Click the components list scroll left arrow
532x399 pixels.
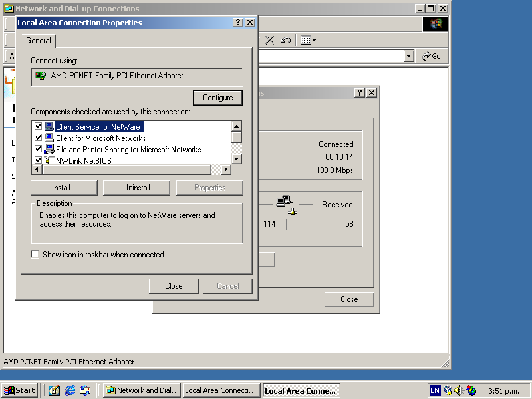tap(37, 170)
